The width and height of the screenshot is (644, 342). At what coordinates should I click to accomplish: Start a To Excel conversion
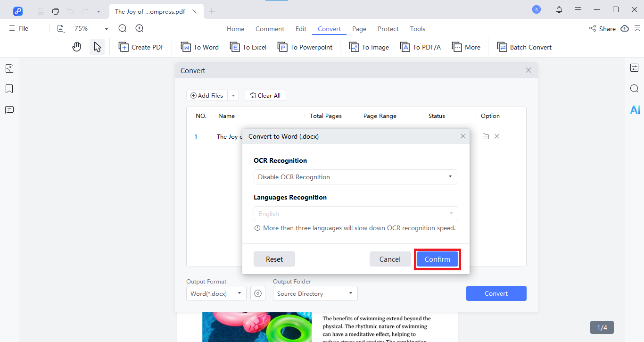[x=248, y=47]
